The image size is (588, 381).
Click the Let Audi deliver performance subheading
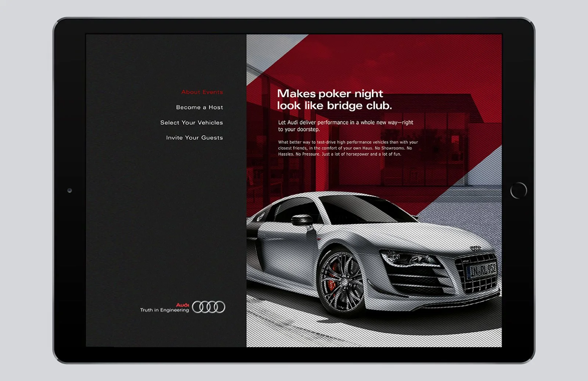(345, 126)
